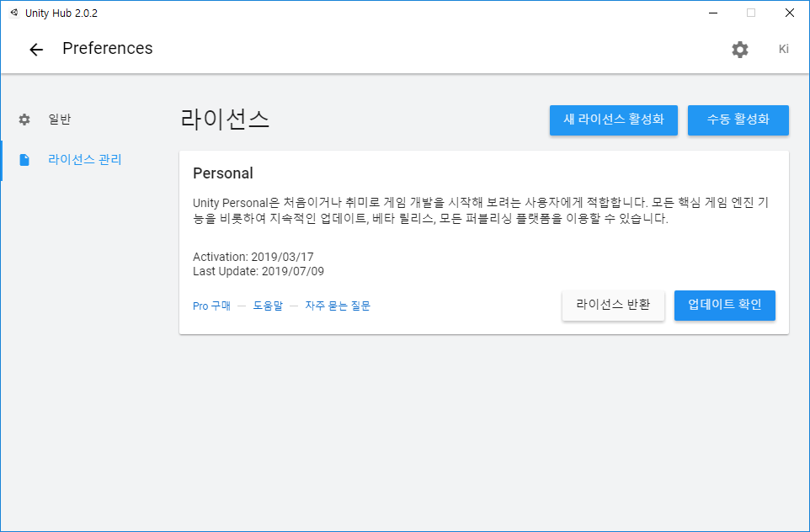Open the Ki account menu
Image resolution: width=810 pixels, height=532 pixels.
783,49
